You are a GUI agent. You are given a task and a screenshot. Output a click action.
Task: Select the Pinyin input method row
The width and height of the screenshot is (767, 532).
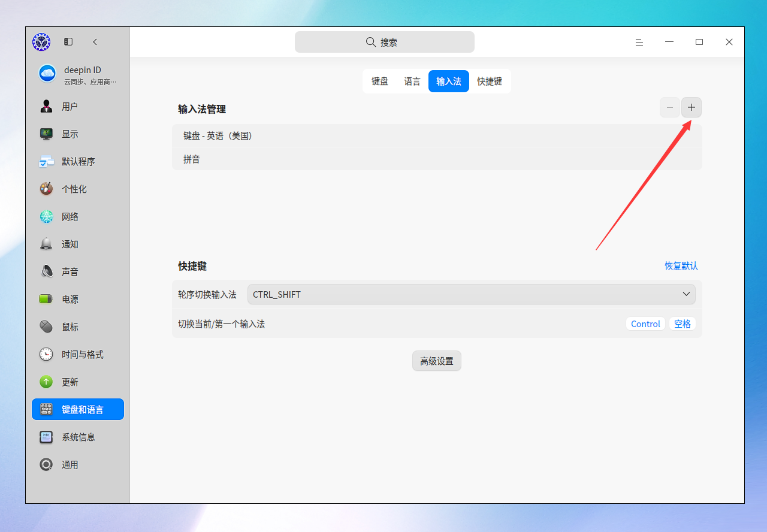click(437, 159)
